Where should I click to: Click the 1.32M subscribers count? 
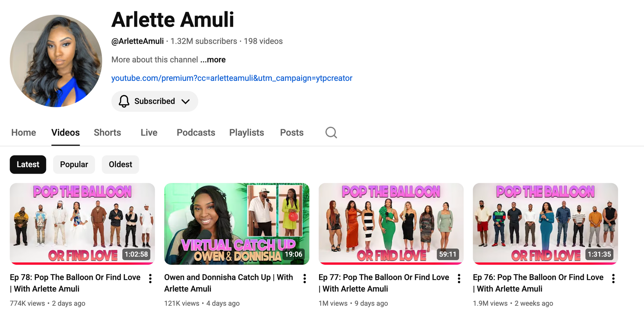[204, 41]
